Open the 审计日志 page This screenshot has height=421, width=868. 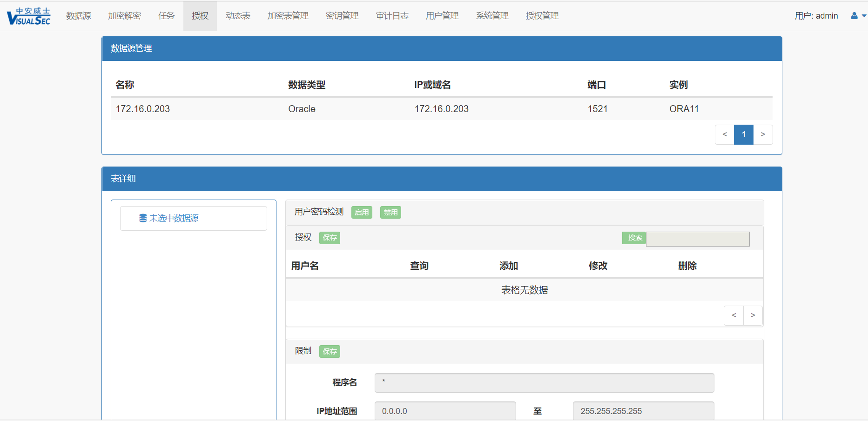coord(392,16)
